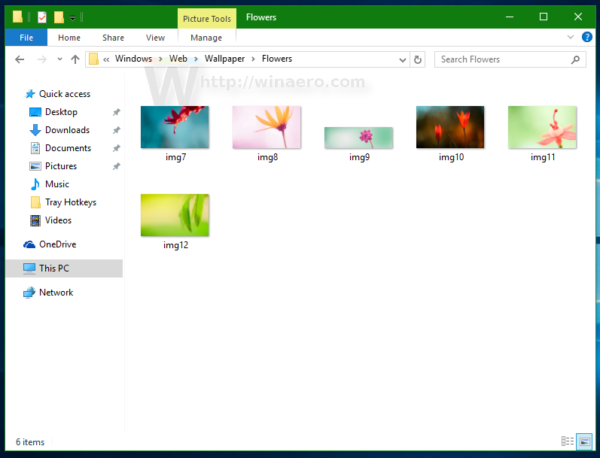This screenshot has height=458, width=600.
Task: Go up one folder level arrow
Action: (x=75, y=59)
